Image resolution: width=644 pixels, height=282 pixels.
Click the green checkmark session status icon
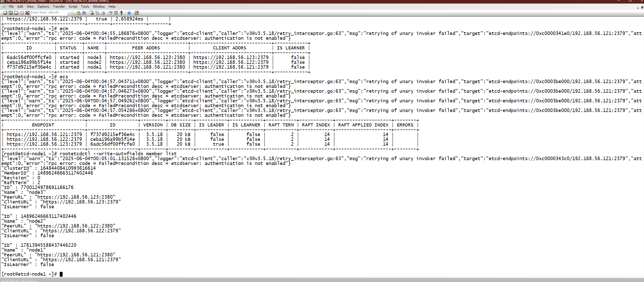click(4, 7)
